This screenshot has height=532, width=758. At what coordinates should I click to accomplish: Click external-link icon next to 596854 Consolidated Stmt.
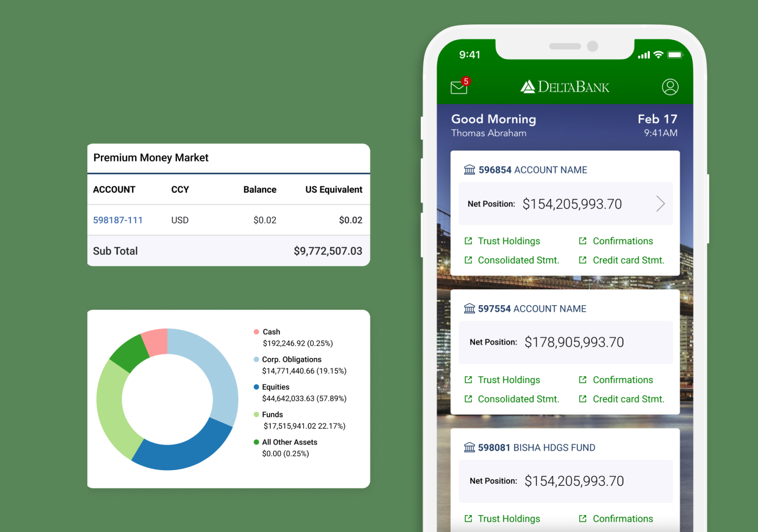pos(468,260)
